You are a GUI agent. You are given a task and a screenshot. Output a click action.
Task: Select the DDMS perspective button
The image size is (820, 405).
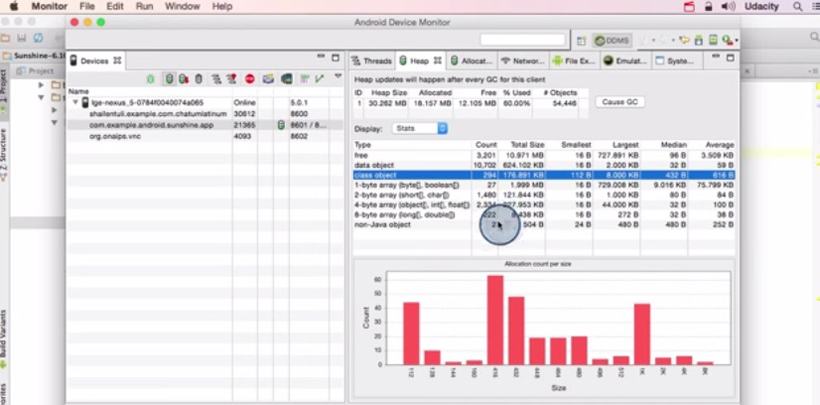(x=612, y=40)
